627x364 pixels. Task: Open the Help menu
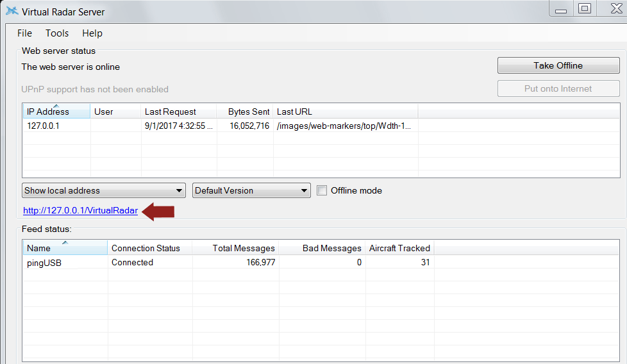92,33
